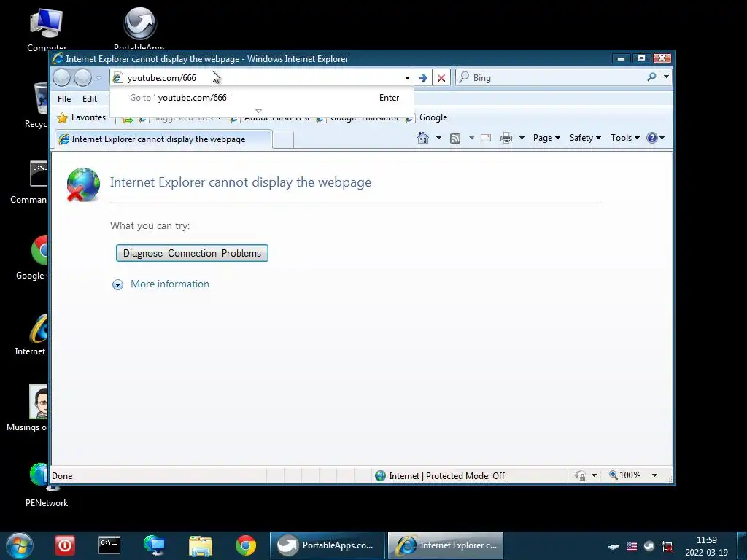Open Command Prompt from the taskbar
Image resolution: width=747 pixels, height=560 pixels.
(109, 545)
